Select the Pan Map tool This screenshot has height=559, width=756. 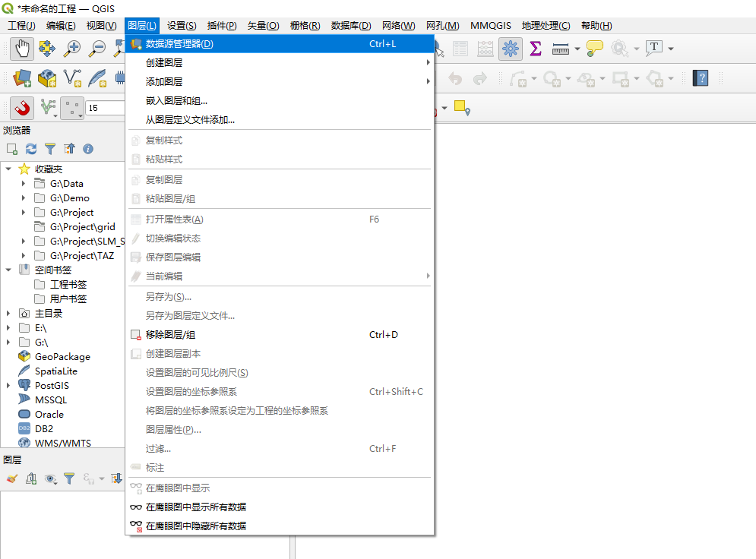(x=21, y=49)
